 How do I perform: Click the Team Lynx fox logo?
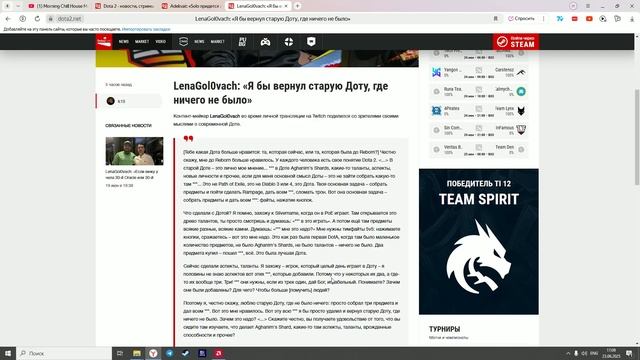coord(521,111)
